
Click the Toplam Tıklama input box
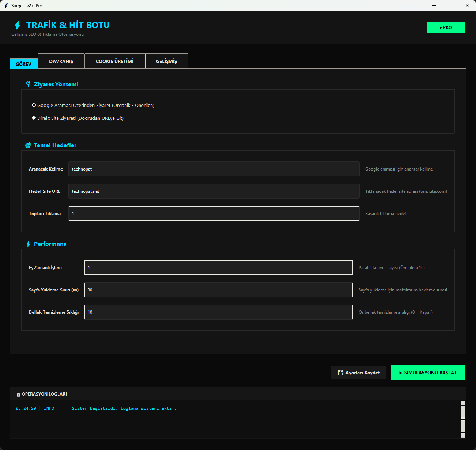point(214,214)
